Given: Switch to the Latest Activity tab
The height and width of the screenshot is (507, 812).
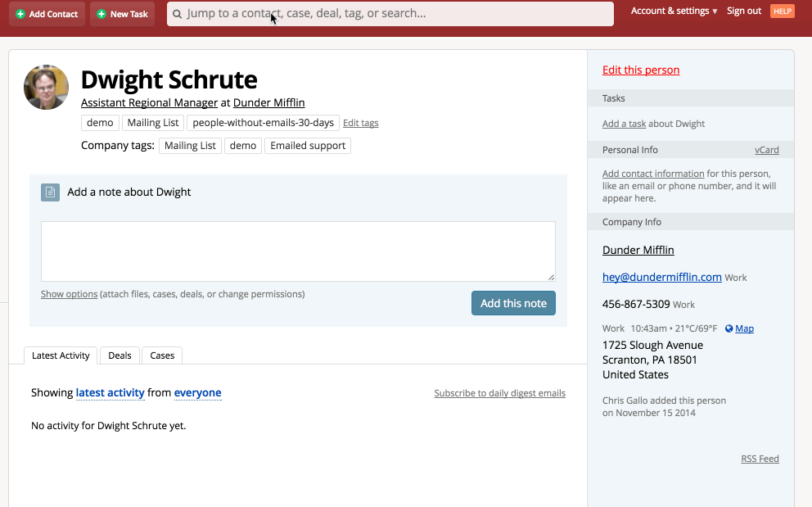Looking at the screenshot, I should coord(61,355).
